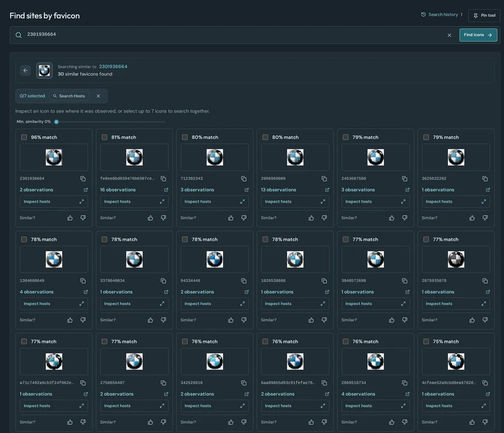This screenshot has width=504, height=433.
Task: Expand Inspect hosts for hash 342528916
Action: (215, 406)
